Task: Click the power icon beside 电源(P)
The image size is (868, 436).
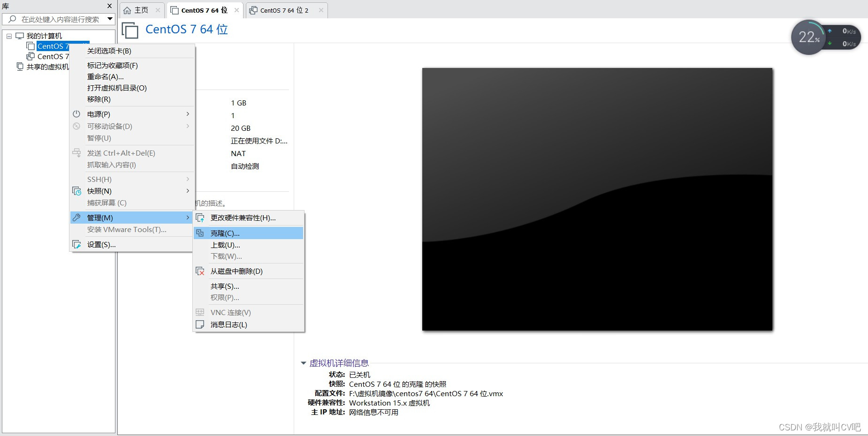Action: 76,114
